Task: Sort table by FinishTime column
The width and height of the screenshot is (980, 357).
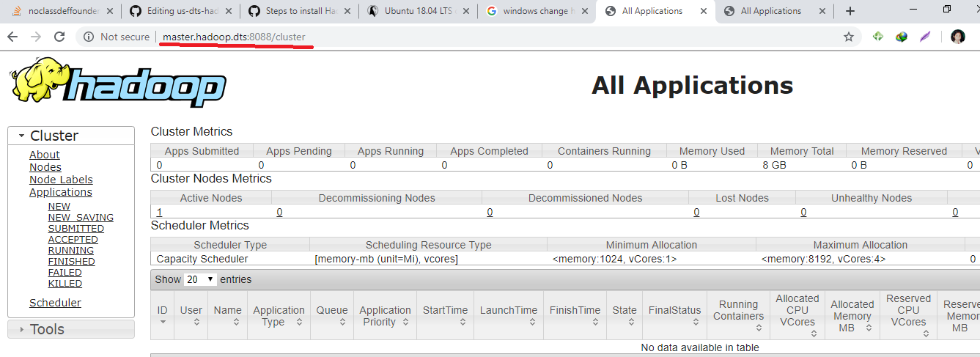Action: click(x=575, y=316)
